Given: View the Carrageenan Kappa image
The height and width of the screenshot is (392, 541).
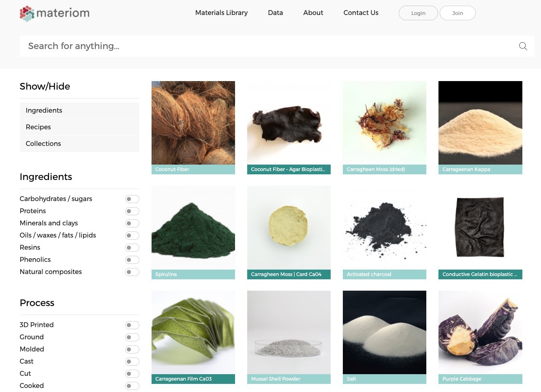Looking at the screenshot, I should click(x=480, y=123).
